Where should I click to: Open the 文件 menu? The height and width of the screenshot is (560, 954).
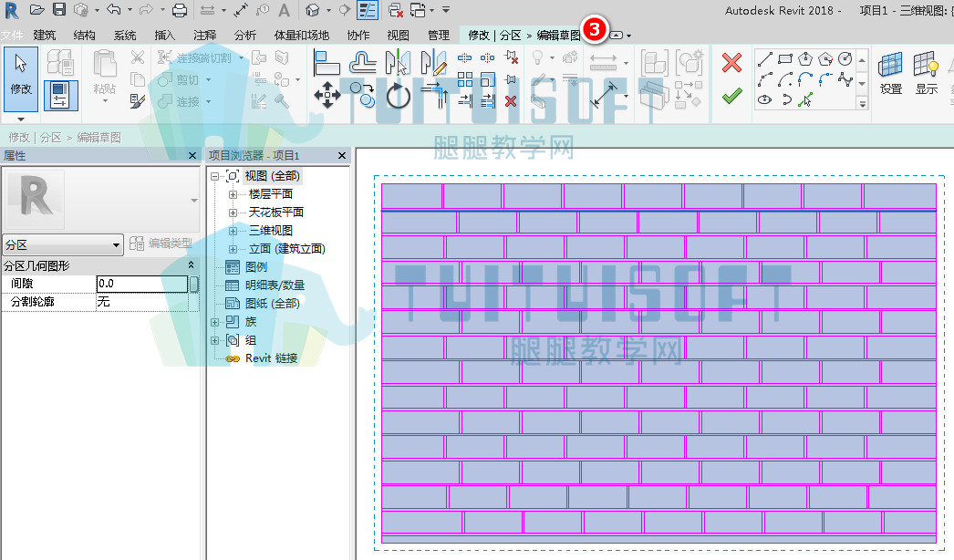[12, 36]
